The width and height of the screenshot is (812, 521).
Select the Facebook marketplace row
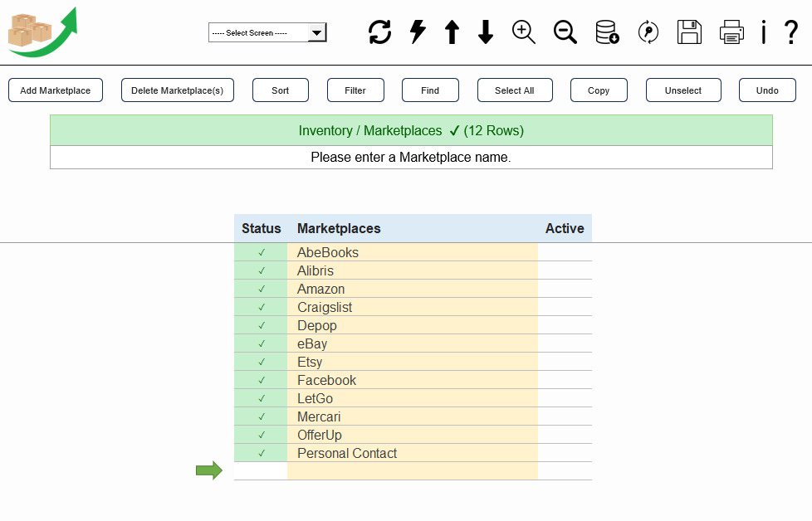pyautogui.click(x=412, y=380)
